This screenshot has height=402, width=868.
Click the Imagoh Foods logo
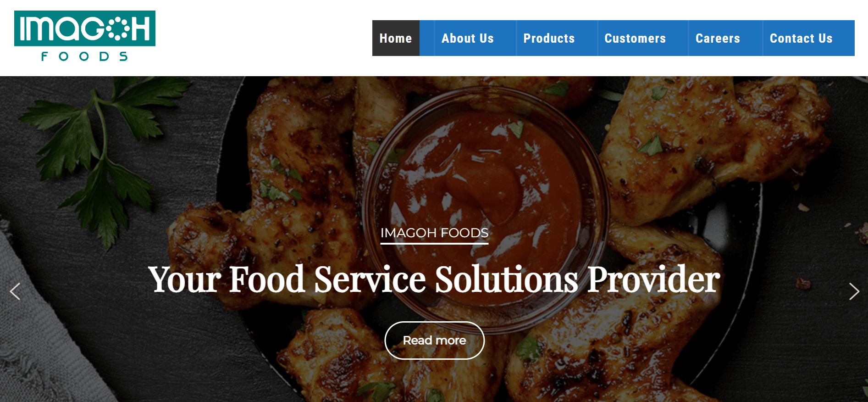(85, 36)
